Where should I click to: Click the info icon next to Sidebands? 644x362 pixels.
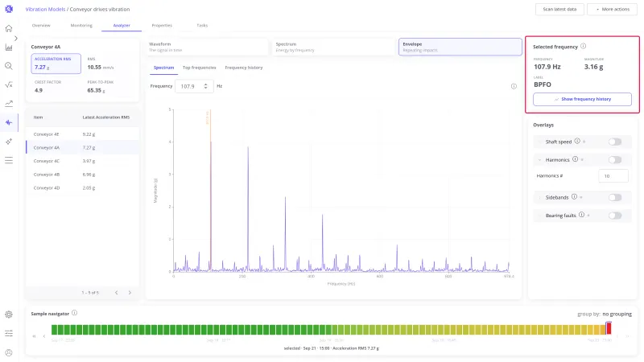click(574, 197)
